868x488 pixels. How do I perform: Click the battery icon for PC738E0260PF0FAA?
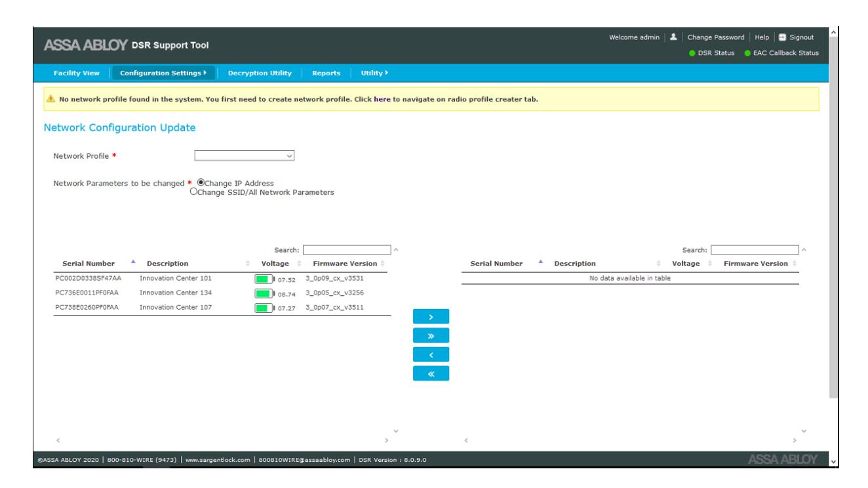(x=264, y=307)
